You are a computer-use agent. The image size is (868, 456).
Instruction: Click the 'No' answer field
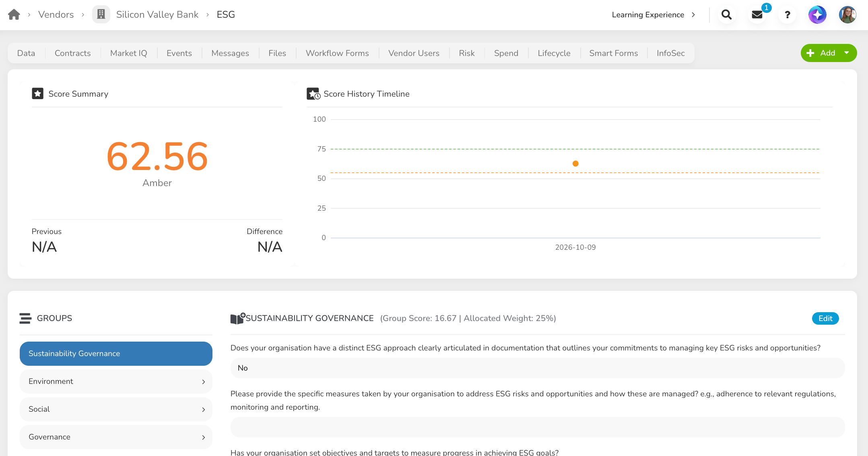(538, 368)
